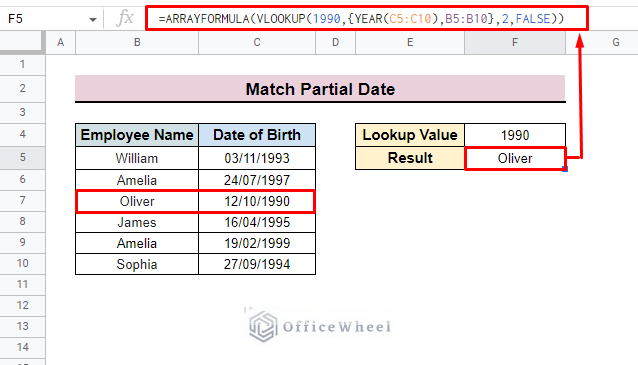
Task: Select row 4 header
Action: (22, 134)
